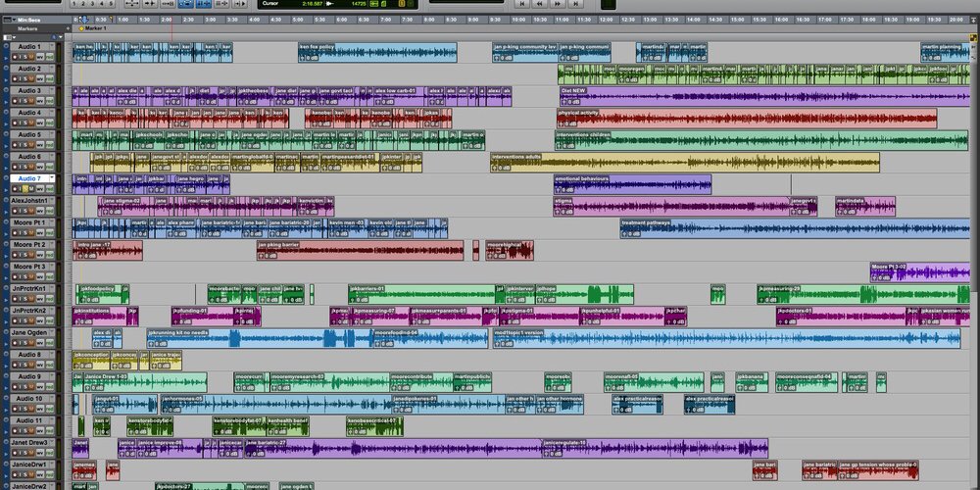Click the 10:00 mark on the timeline ruler
Image resolution: width=980 pixels, height=490 pixels.
(x=518, y=20)
